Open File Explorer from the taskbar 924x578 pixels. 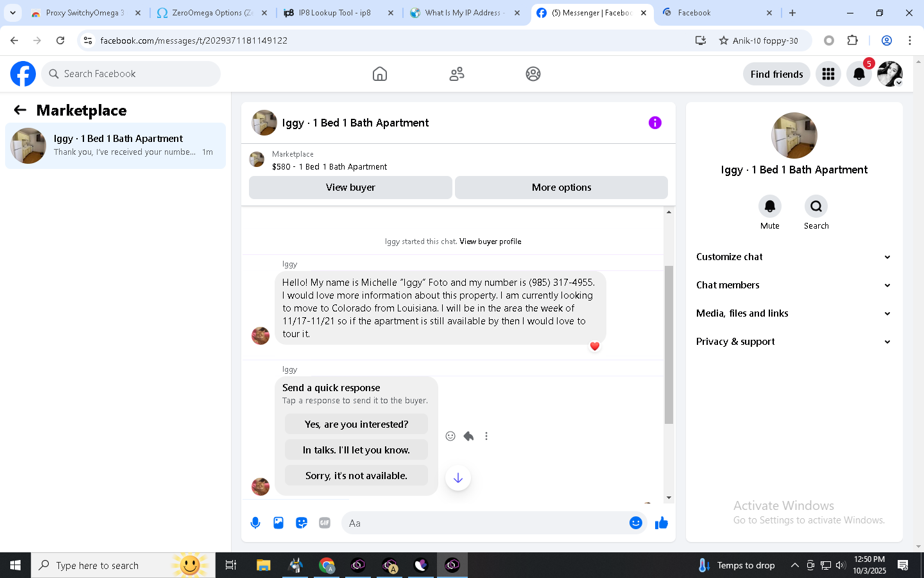[x=263, y=565]
